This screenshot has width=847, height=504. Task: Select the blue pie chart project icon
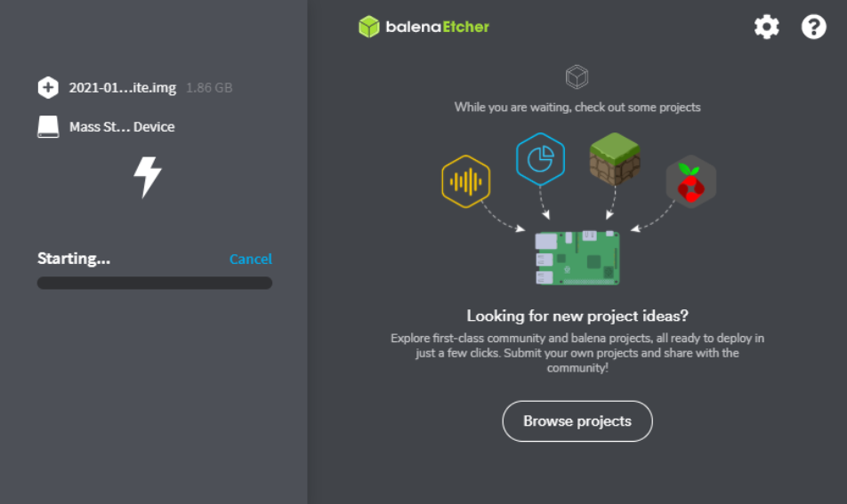coord(540,159)
